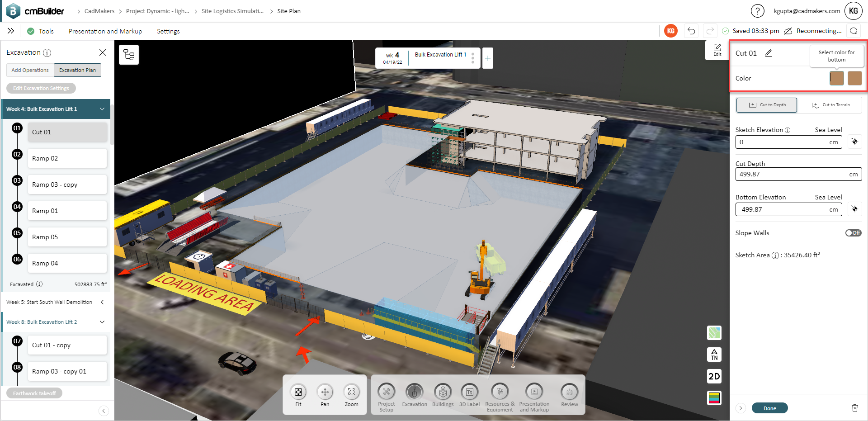Select the Cut to Depth option
Image resolution: width=868 pixels, height=421 pixels.
766,105
